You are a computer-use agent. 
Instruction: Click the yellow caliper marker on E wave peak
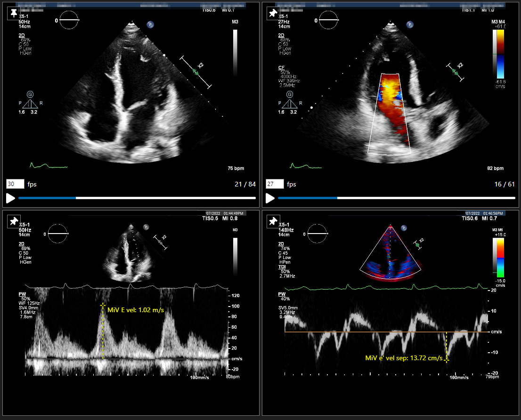pyautogui.click(x=102, y=305)
